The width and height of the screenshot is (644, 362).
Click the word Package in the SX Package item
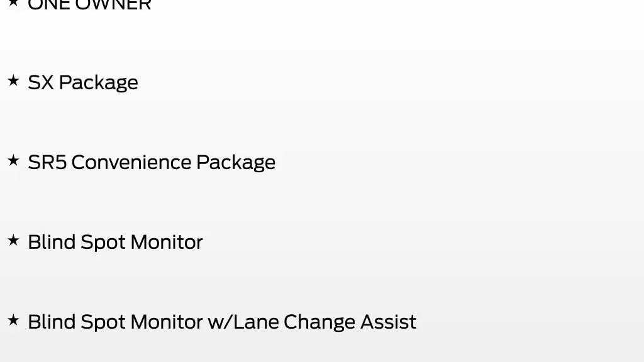99,84
